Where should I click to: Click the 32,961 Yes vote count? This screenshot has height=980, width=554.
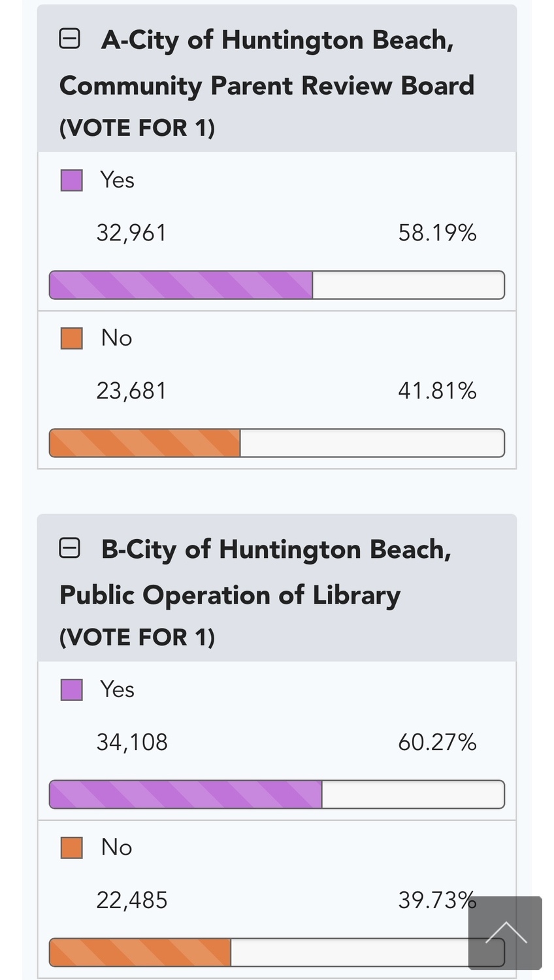coord(132,233)
